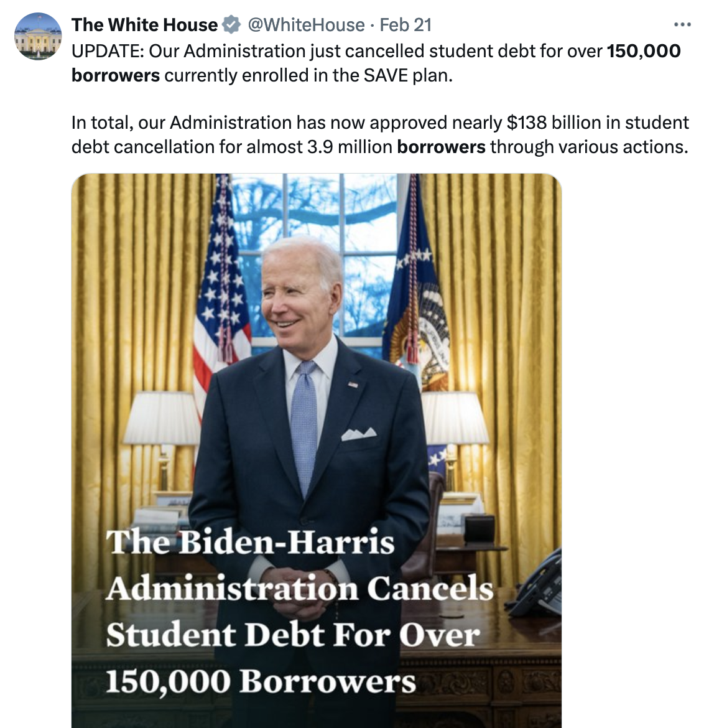This screenshot has width=709, height=728.
Task: Click the "150,000 Borrowers" overlay text on image
Action: (x=261, y=682)
